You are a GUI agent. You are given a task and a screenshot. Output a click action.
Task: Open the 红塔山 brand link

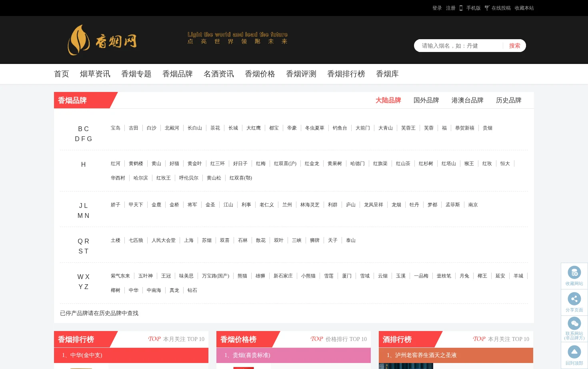click(449, 164)
